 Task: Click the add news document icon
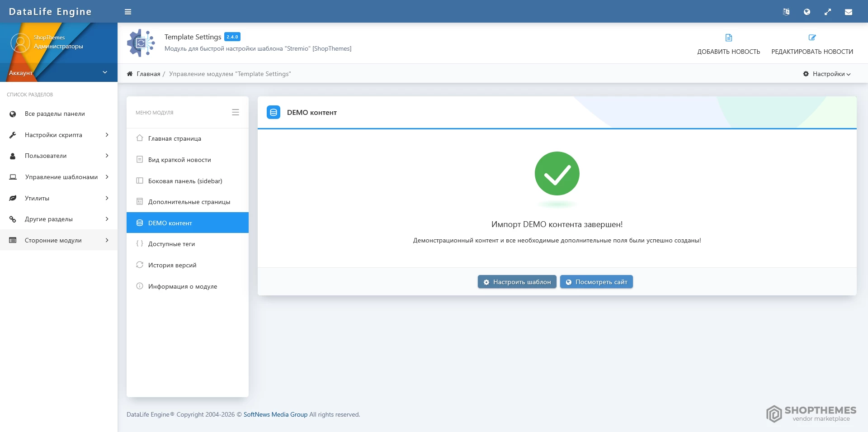pyautogui.click(x=728, y=38)
